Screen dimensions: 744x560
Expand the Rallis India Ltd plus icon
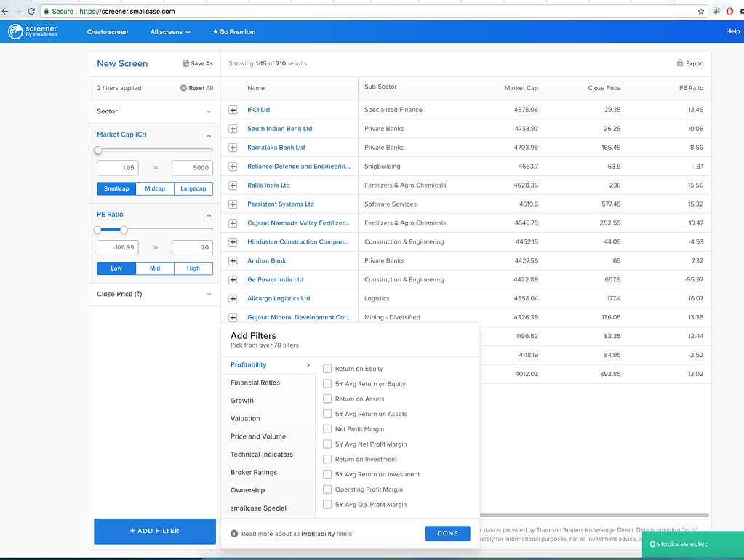pos(233,185)
